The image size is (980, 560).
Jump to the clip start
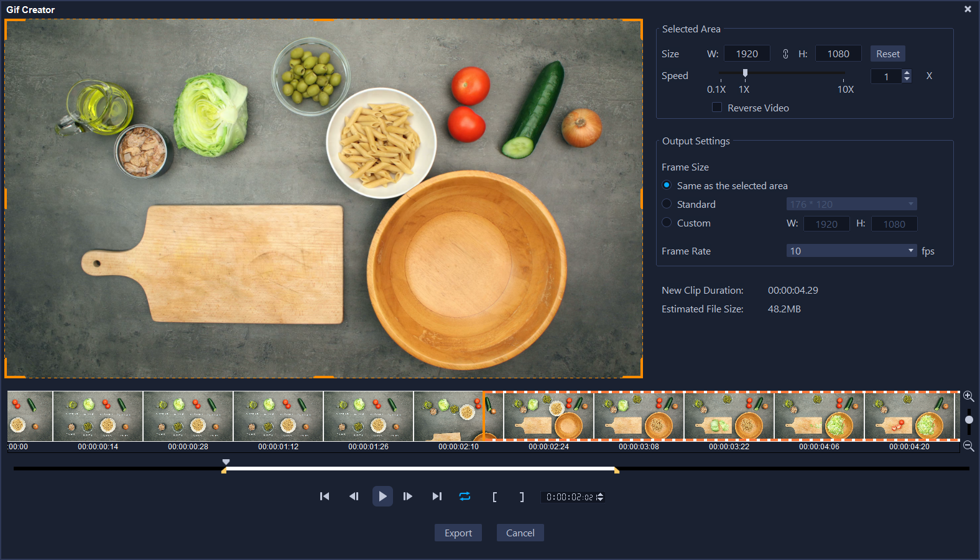[325, 497]
